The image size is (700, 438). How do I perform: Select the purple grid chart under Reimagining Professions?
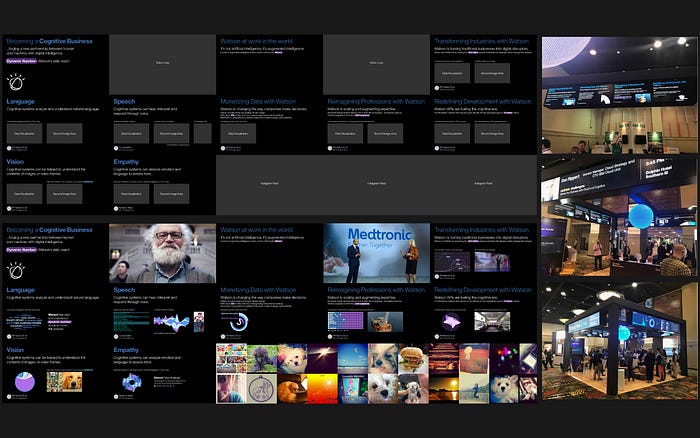click(x=346, y=321)
